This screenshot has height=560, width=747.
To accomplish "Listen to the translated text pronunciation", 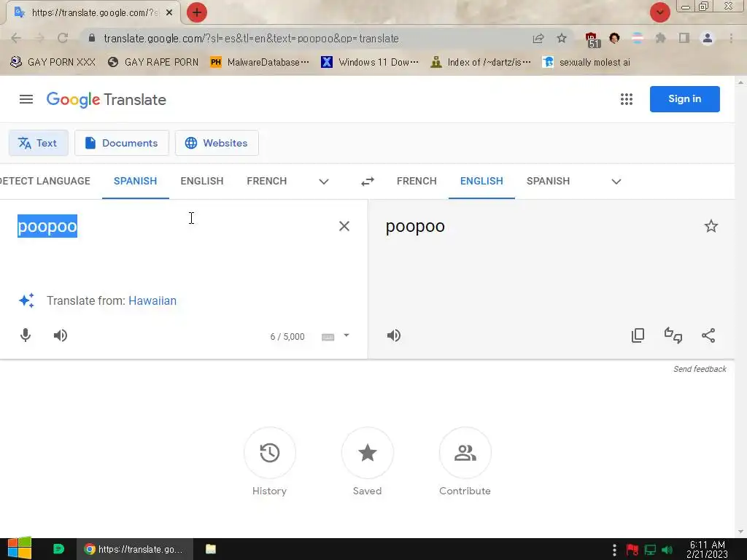I will tap(394, 335).
